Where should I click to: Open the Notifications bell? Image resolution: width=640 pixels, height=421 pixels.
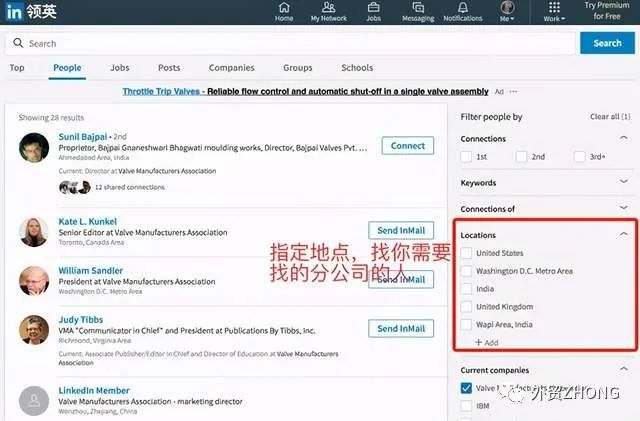point(463,12)
